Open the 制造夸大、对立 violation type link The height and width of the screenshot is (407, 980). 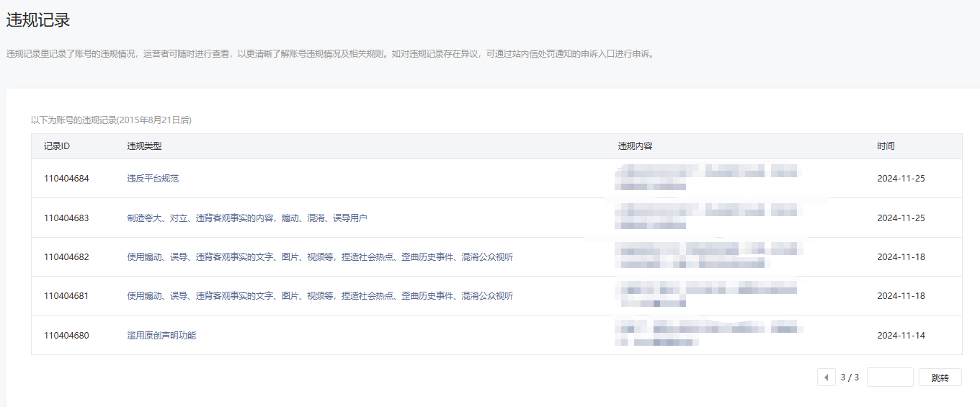[246, 218]
